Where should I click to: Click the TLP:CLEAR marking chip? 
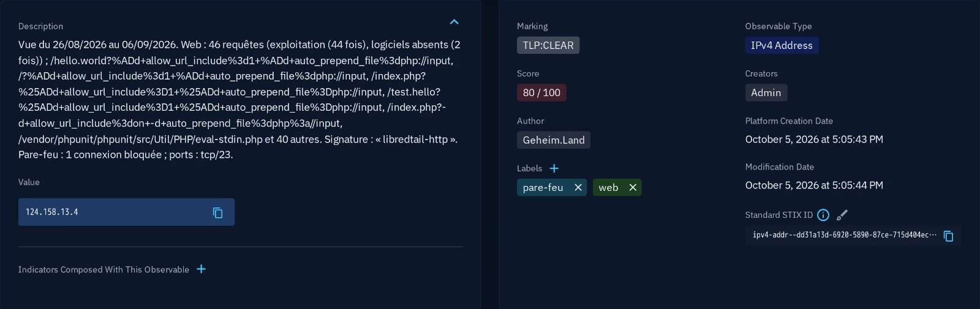(x=548, y=45)
